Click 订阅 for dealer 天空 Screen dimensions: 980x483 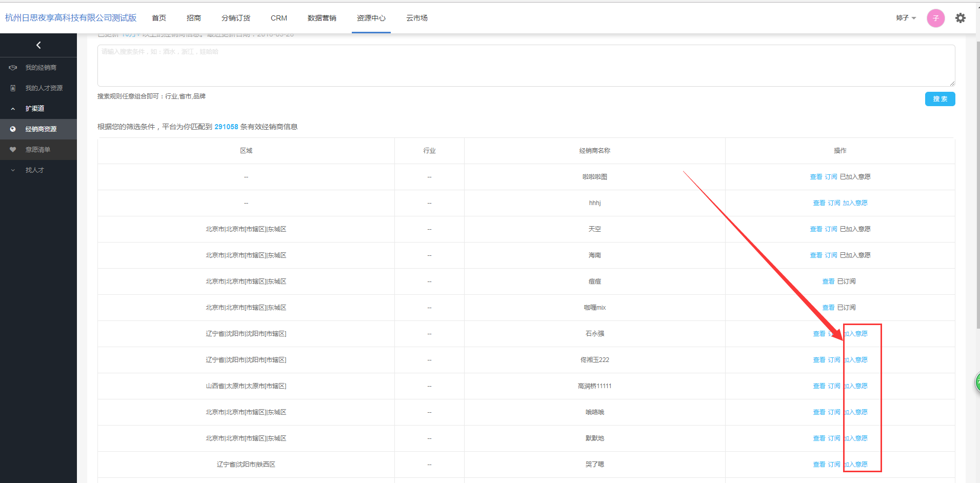(x=831, y=229)
